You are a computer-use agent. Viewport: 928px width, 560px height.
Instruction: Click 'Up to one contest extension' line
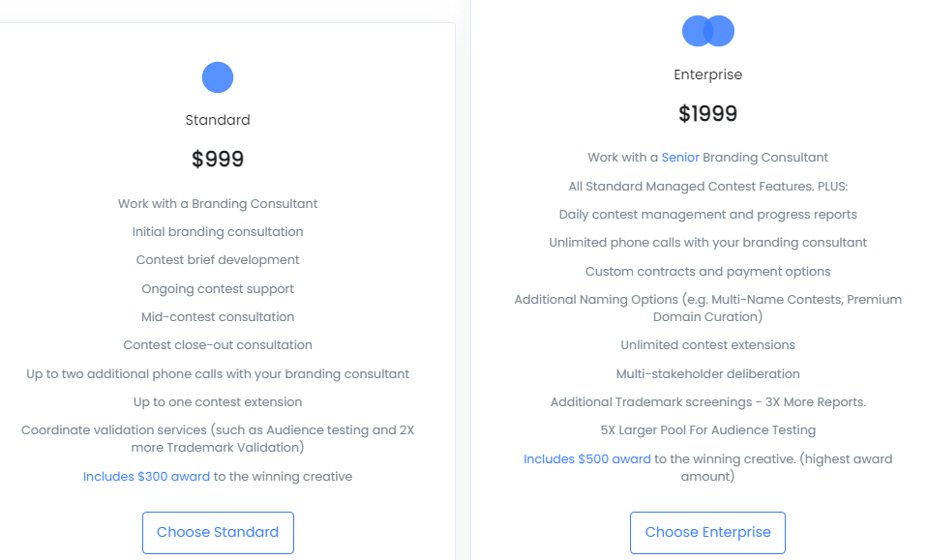point(218,402)
